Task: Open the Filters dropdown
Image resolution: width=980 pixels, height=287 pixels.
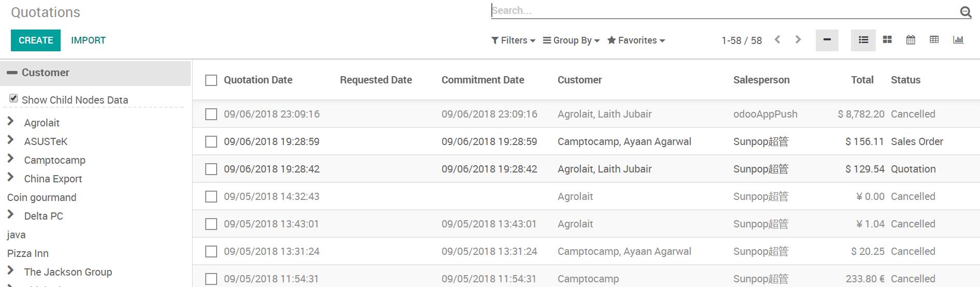Action: click(x=513, y=40)
